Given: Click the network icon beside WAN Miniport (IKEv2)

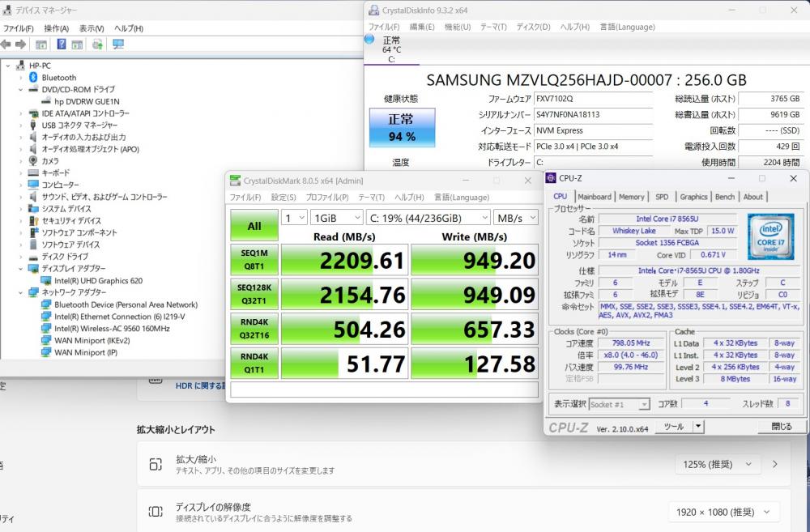Looking at the screenshot, I should tap(46, 340).
